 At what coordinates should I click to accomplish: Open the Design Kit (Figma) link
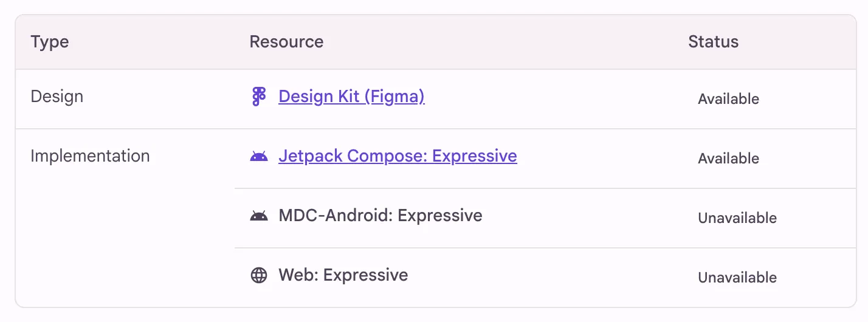click(351, 97)
